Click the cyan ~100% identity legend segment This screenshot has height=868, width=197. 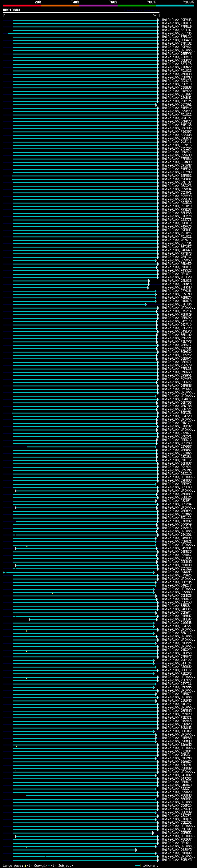pyautogui.click(x=175, y=6)
